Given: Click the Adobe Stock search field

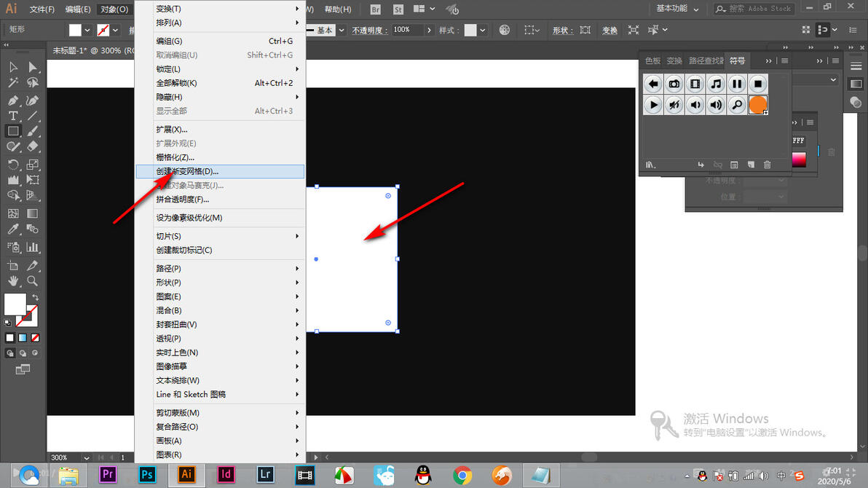Looking at the screenshot, I should 754,9.
